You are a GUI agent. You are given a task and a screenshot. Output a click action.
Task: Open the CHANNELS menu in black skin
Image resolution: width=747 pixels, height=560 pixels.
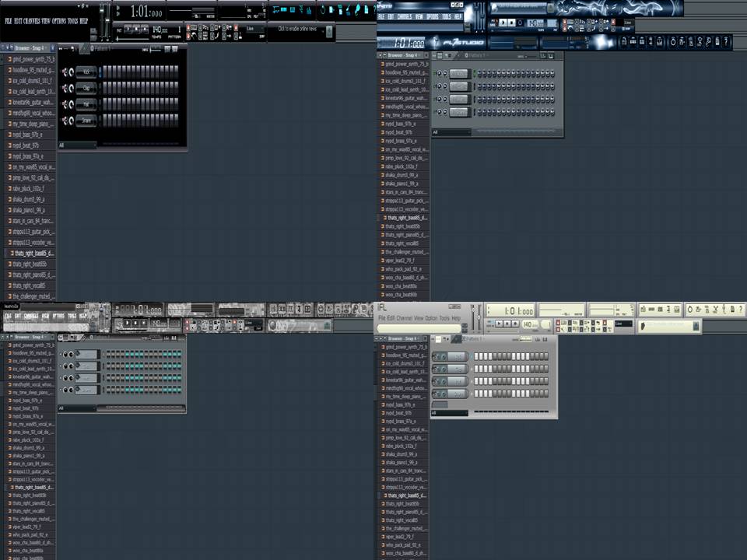[x=31, y=22]
